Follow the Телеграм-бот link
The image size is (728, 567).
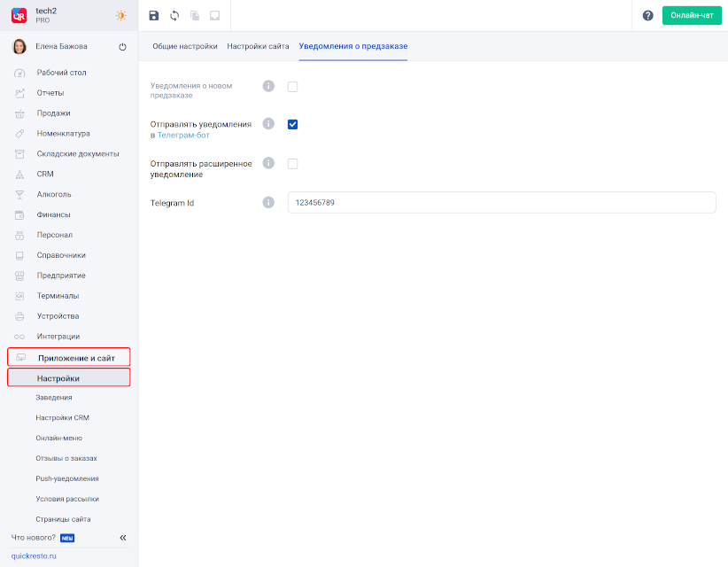click(x=183, y=136)
